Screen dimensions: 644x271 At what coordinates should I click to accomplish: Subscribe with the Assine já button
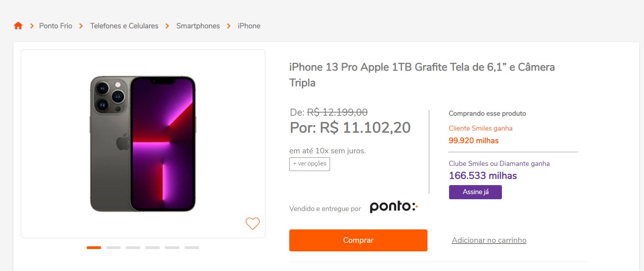coord(475,192)
